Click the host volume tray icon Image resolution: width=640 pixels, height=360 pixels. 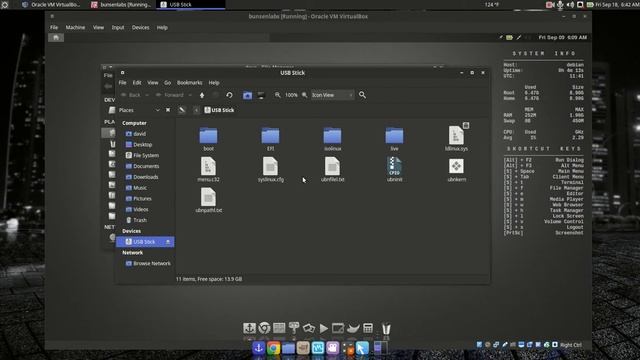click(x=570, y=4)
